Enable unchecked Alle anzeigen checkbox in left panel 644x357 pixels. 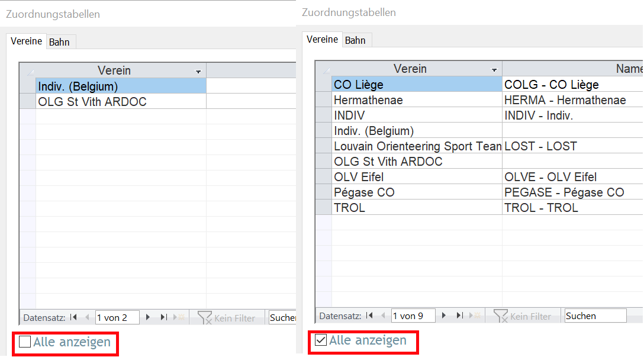(x=25, y=342)
